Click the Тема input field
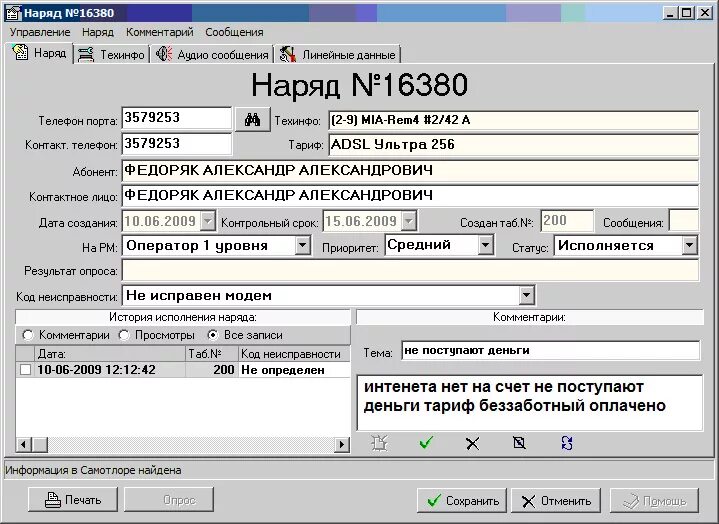This screenshot has width=719, height=524. coord(550,351)
